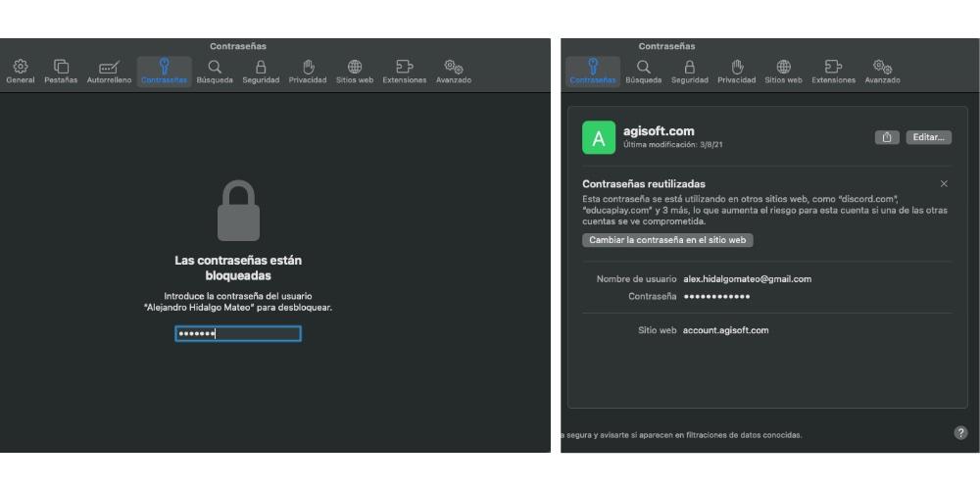Open the General preferences tab
The height and width of the screenshot is (490, 980).
[20, 71]
